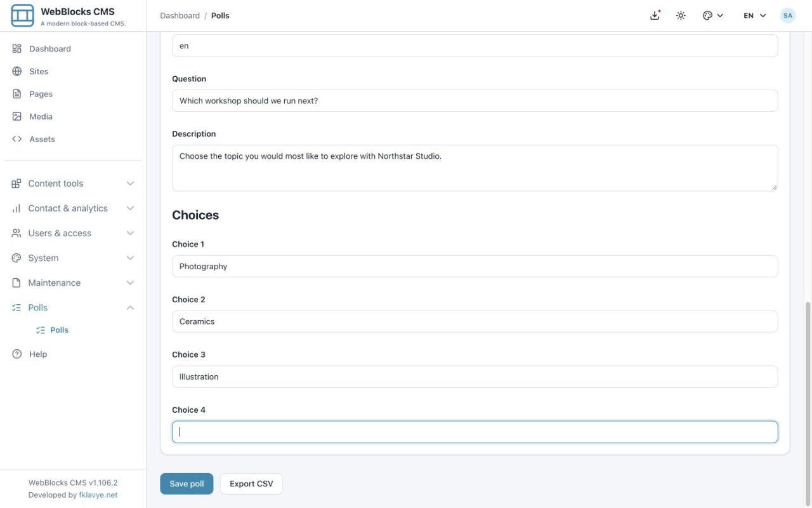Click the download updates icon in header

(x=655, y=15)
